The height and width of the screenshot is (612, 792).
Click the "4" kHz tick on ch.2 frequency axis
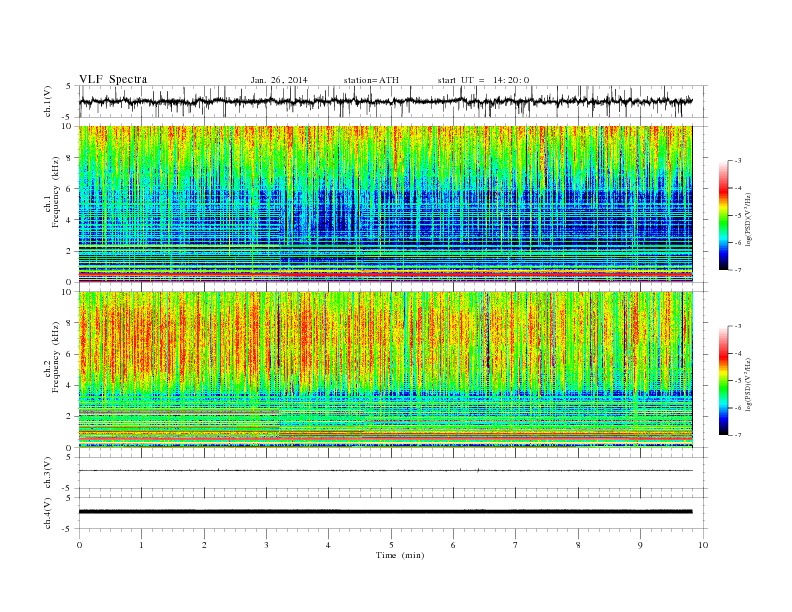70,385
